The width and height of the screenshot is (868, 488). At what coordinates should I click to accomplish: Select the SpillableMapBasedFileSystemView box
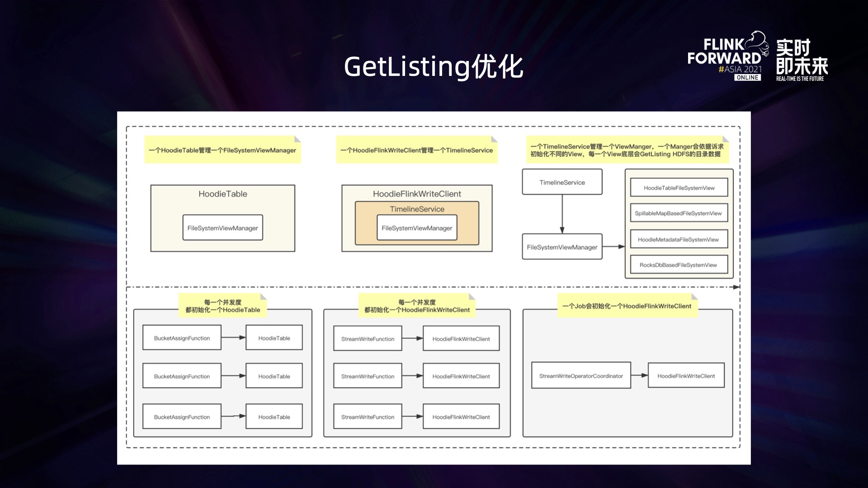point(678,213)
